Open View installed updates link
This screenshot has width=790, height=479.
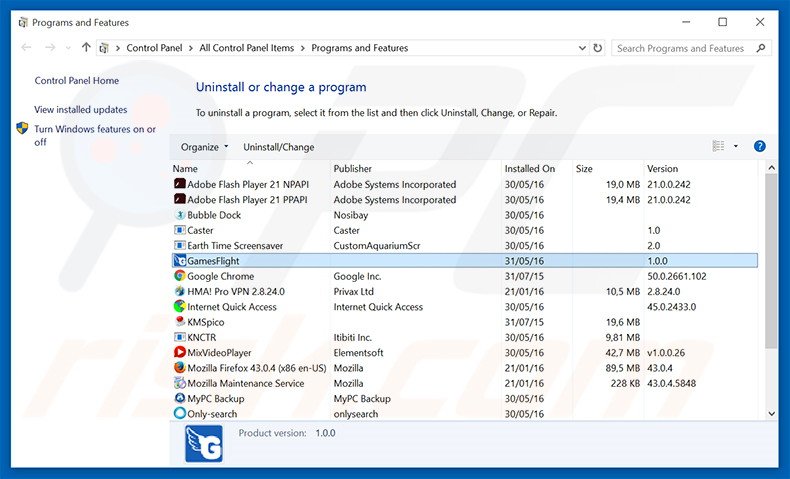[81, 109]
